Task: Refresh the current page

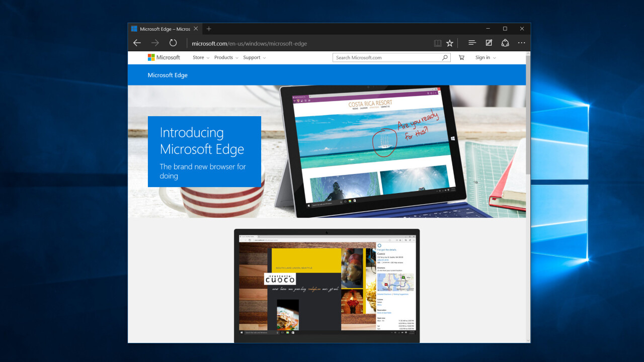Action: [x=173, y=43]
